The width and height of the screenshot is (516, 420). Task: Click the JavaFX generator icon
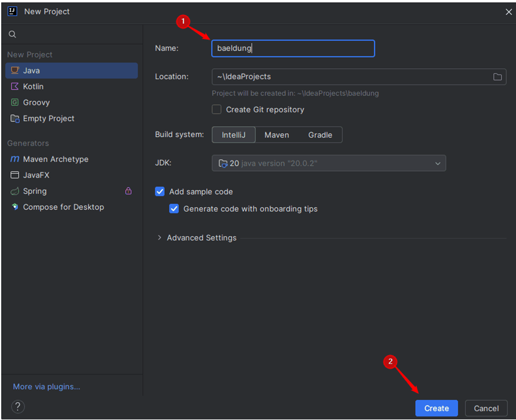[15, 175]
